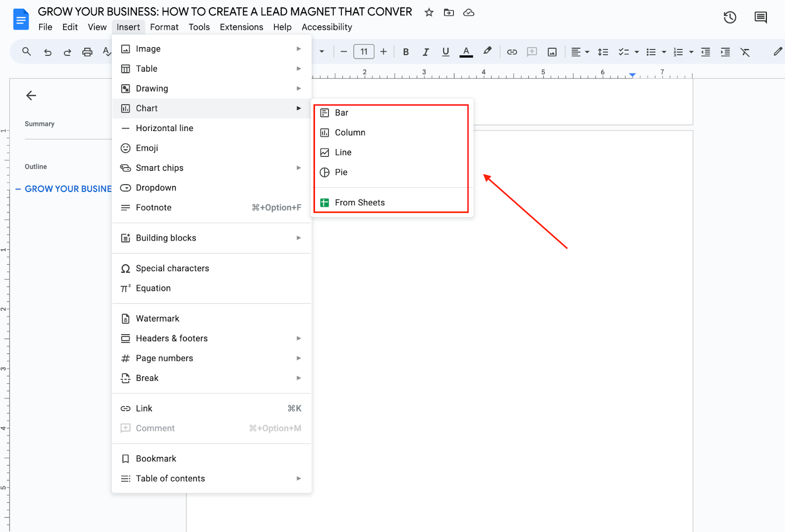
Task: Expand the Drawing submenu
Action: pyautogui.click(x=211, y=88)
